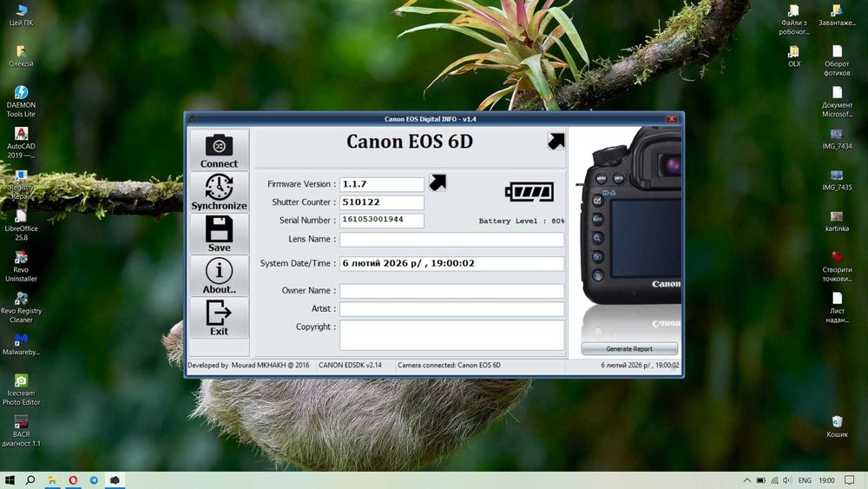Click the arrow icon beside Canon EOS 6D title

[556, 142]
